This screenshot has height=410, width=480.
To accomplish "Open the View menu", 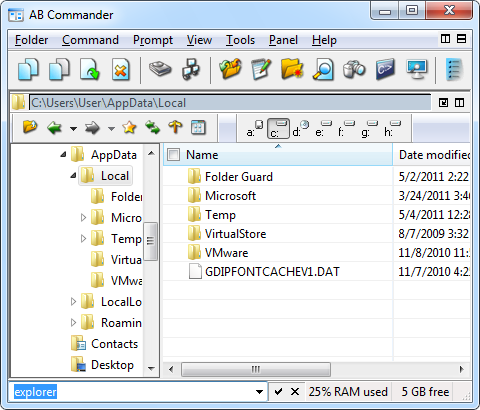I will [x=199, y=40].
